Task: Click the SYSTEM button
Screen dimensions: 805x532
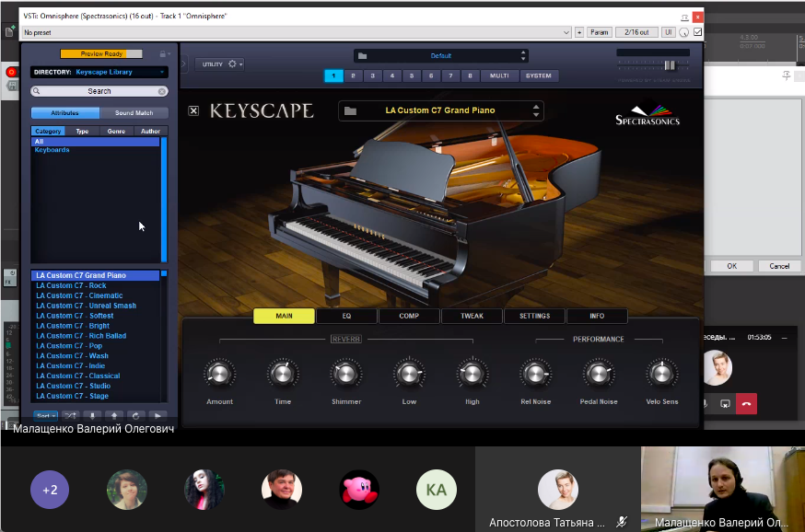Action: coord(538,75)
